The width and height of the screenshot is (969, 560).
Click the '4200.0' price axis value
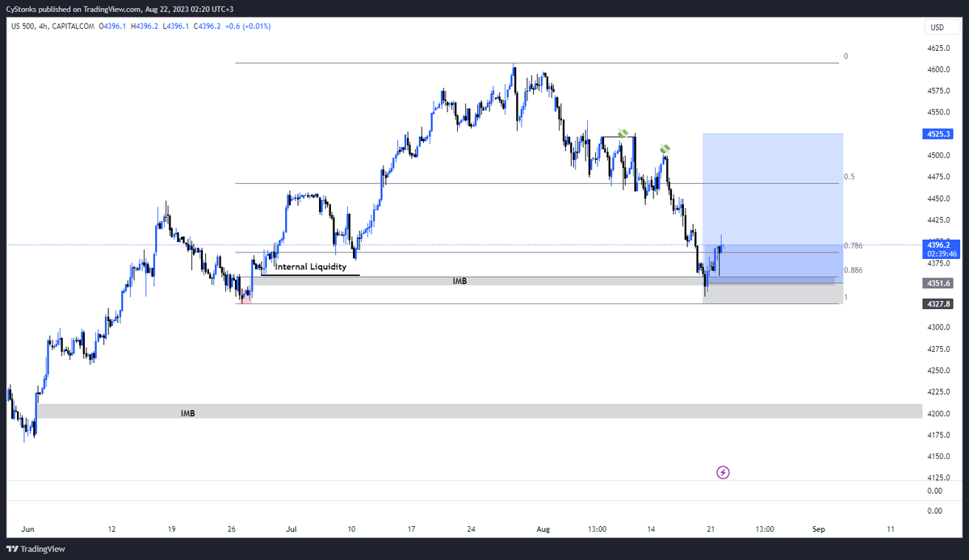(938, 414)
